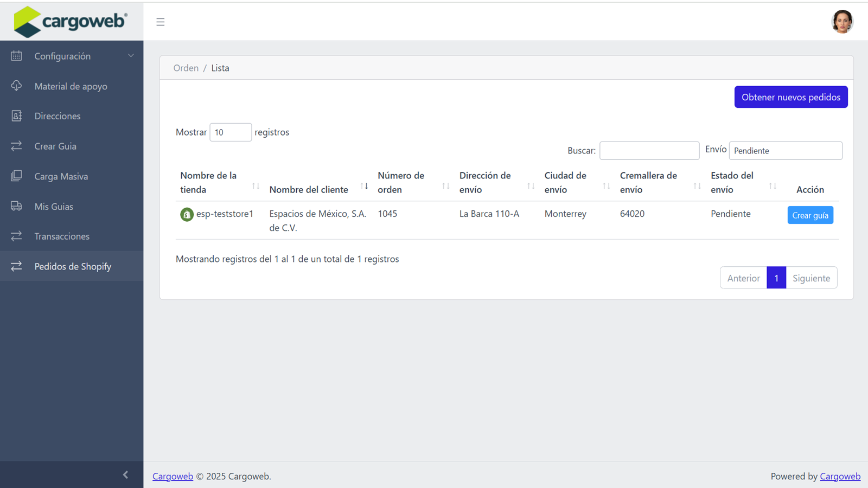Toggle the hamburger sidebar menu icon
The width and height of the screenshot is (868, 488).
pos(160,22)
